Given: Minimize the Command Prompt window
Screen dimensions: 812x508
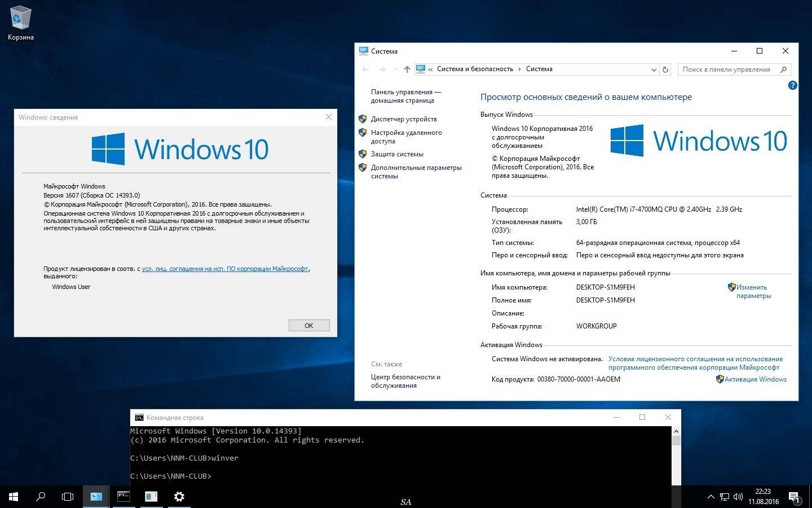Looking at the screenshot, I should (x=616, y=417).
